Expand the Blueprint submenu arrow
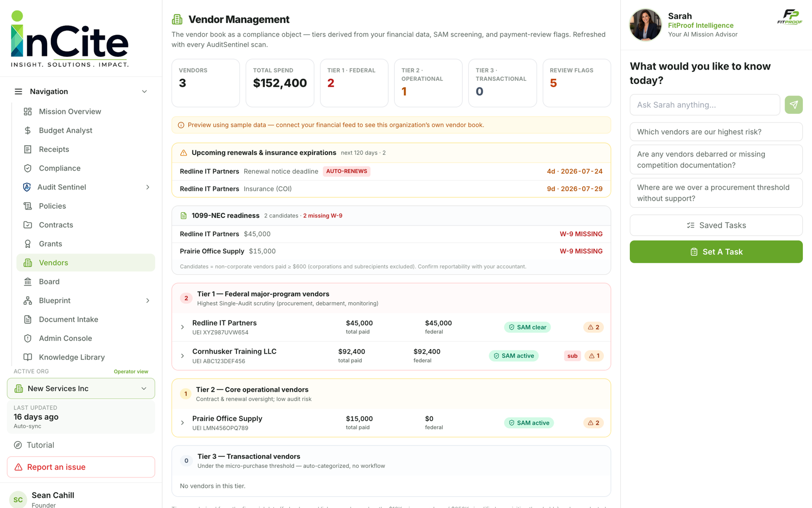812x508 pixels. pos(148,301)
